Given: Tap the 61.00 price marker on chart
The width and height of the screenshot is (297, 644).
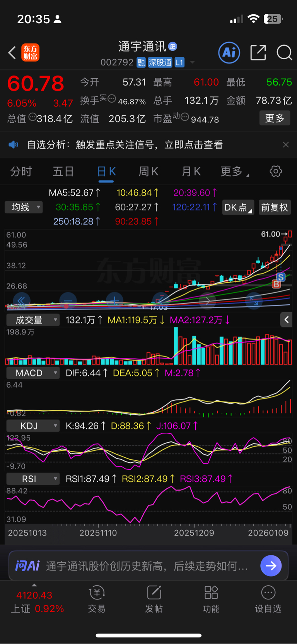Looking at the screenshot, I should [271, 234].
